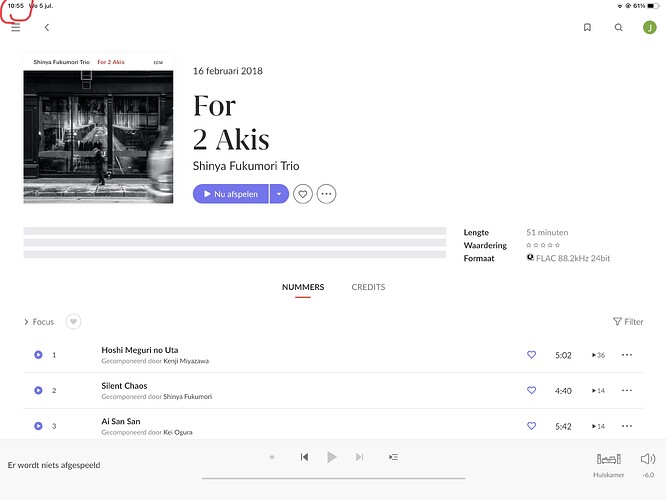The height and width of the screenshot is (500, 666).
Task: Open composer link Kenji Miyazawa
Action: [x=185, y=361]
